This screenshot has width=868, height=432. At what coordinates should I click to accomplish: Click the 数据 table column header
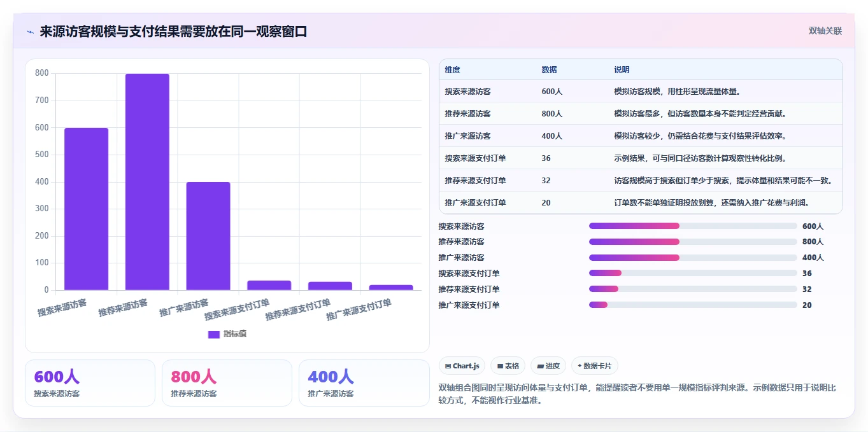tap(549, 69)
